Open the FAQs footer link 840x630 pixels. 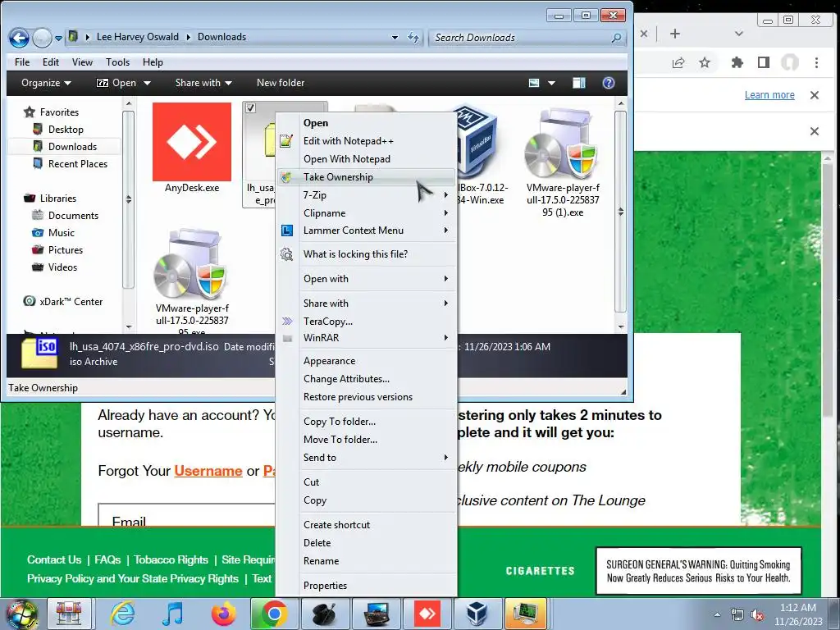point(107,559)
